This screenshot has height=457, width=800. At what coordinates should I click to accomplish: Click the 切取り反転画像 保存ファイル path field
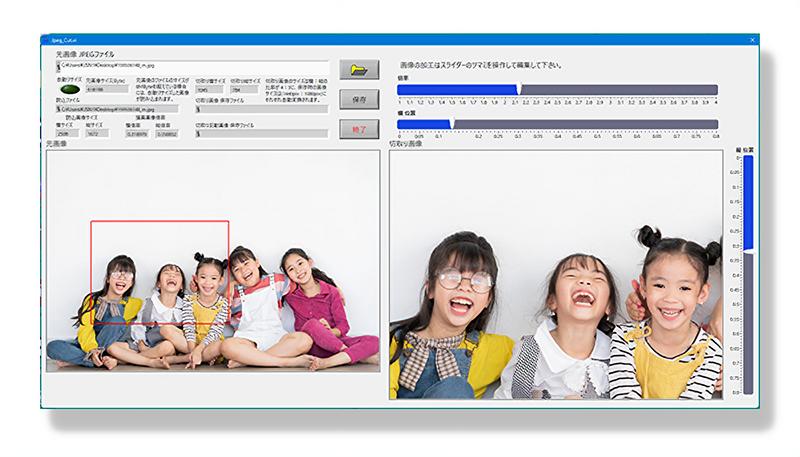point(260,133)
